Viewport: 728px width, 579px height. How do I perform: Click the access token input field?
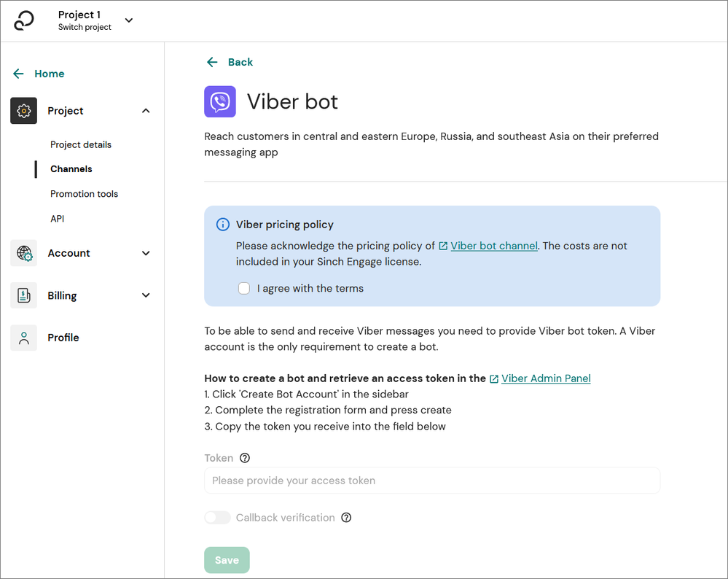(x=432, y=481)
